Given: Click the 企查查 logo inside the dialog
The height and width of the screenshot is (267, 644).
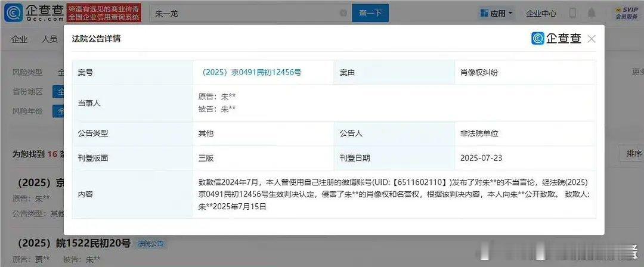Looking at the screenshot, I should (x=556, y=39).
